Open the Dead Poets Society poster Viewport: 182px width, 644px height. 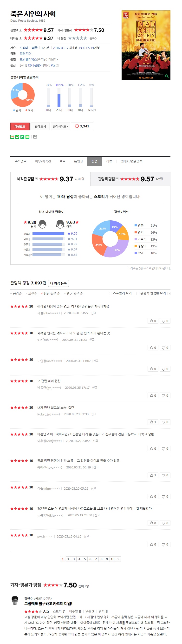click(146, 45)
